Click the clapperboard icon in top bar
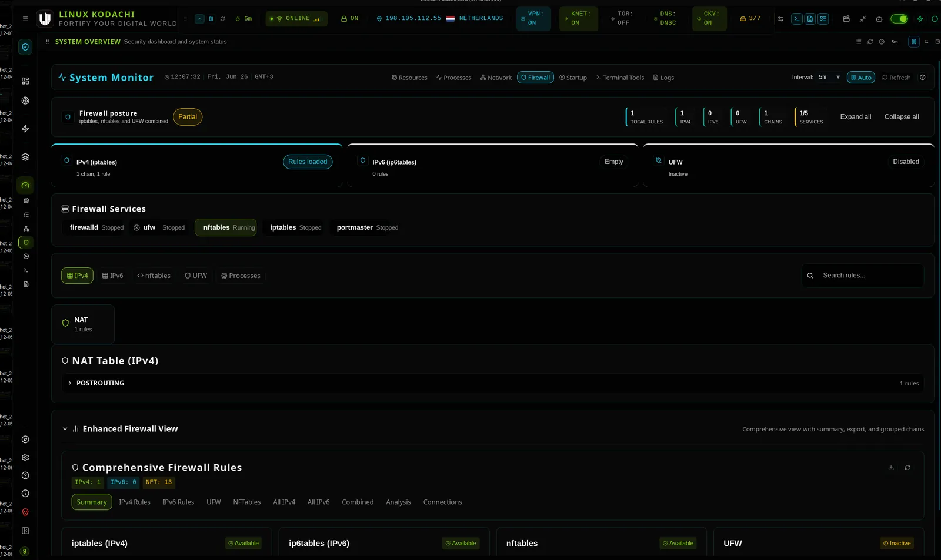941x560 pixels. click(846, 19)
